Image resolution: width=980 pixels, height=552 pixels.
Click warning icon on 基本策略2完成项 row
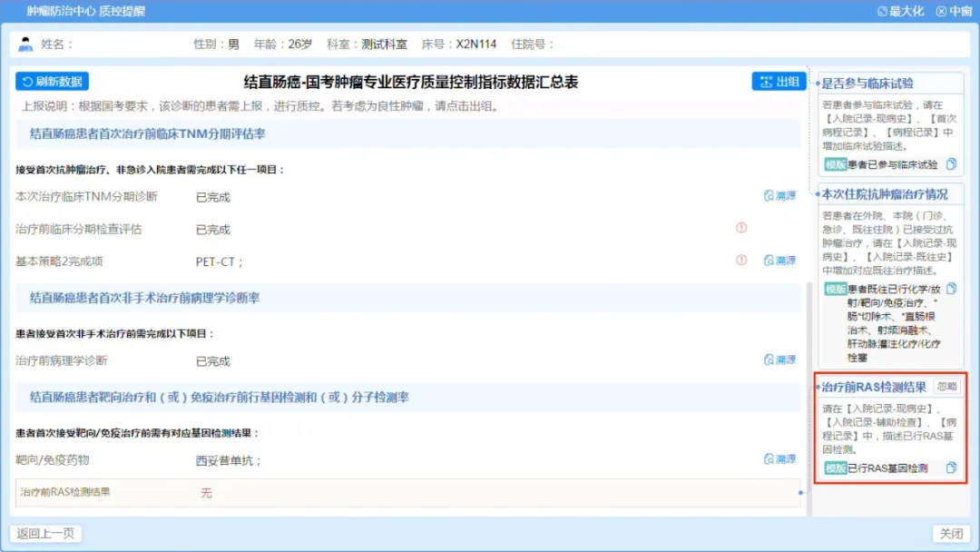[741, 260]
